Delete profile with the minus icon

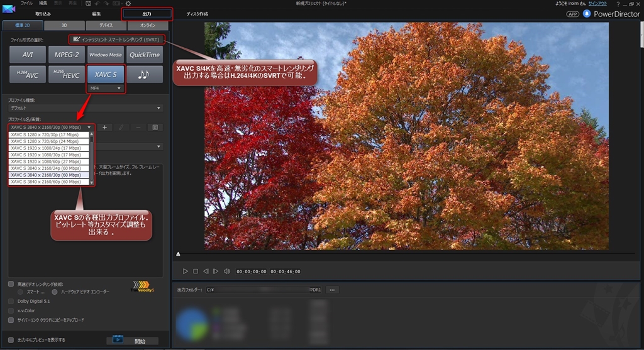pos(138,127)
